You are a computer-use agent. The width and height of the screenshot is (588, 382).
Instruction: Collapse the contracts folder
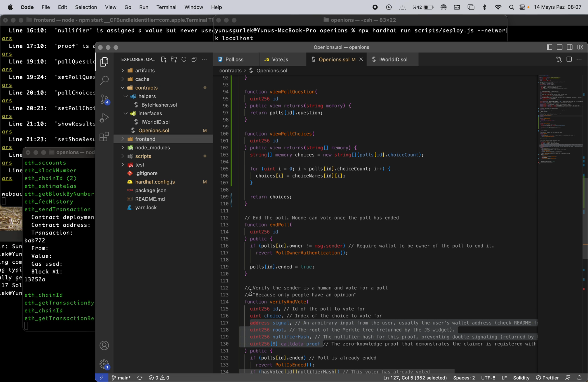click(163, 88)
